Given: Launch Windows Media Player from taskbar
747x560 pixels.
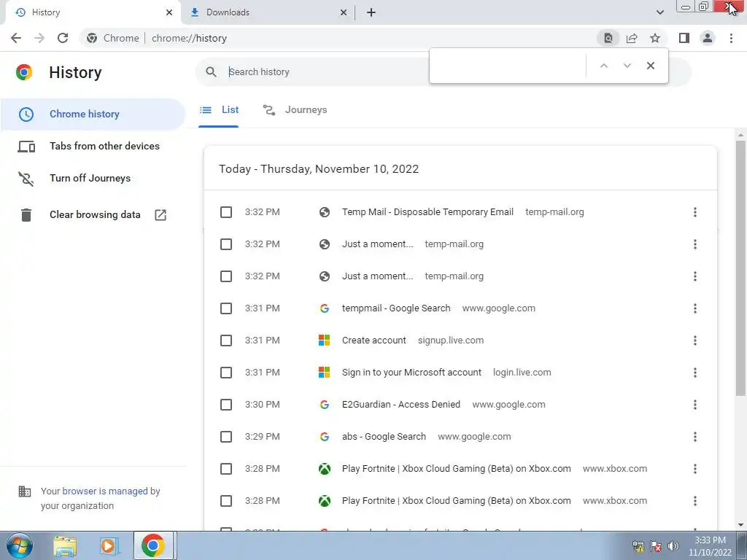Looking at the screenshot, I should click(x=108, y=545).
